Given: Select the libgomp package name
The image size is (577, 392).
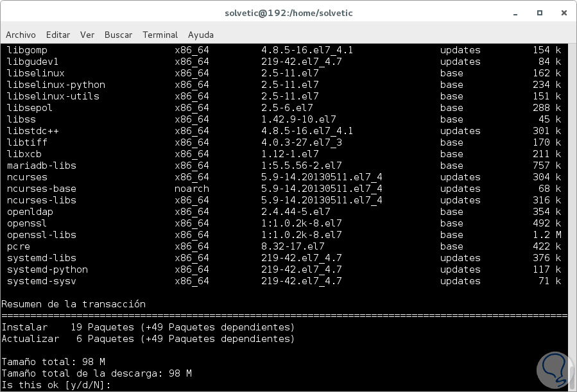Looking at the screenshot, I should point(27,51).
